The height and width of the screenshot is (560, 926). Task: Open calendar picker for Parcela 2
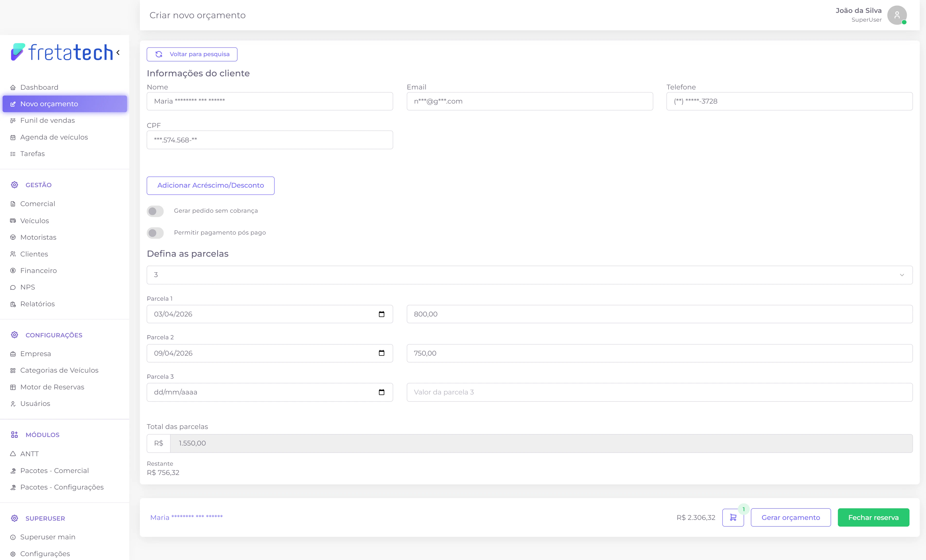[x=381, y=353]
